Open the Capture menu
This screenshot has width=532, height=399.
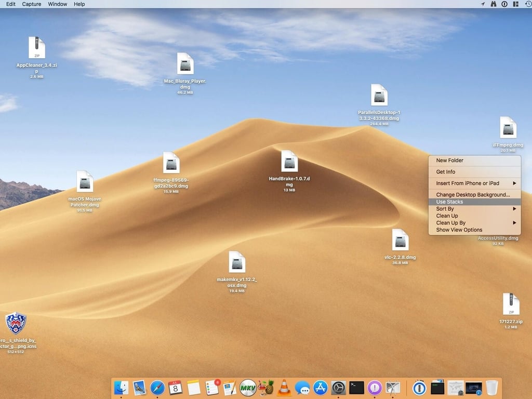(32, 4)
